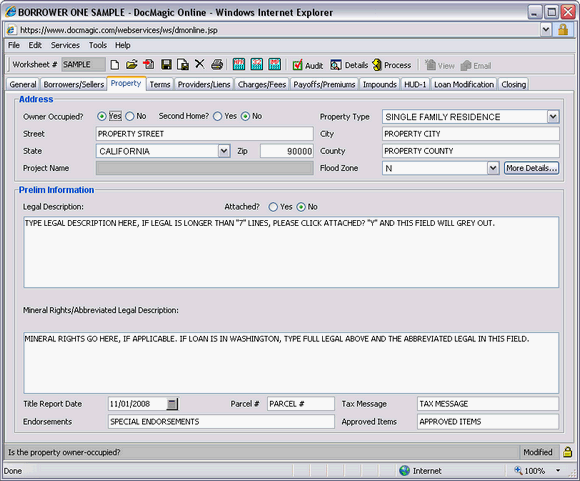Click the first calculator icon in toolbar

pyautogui.click(x=239, y=64)
